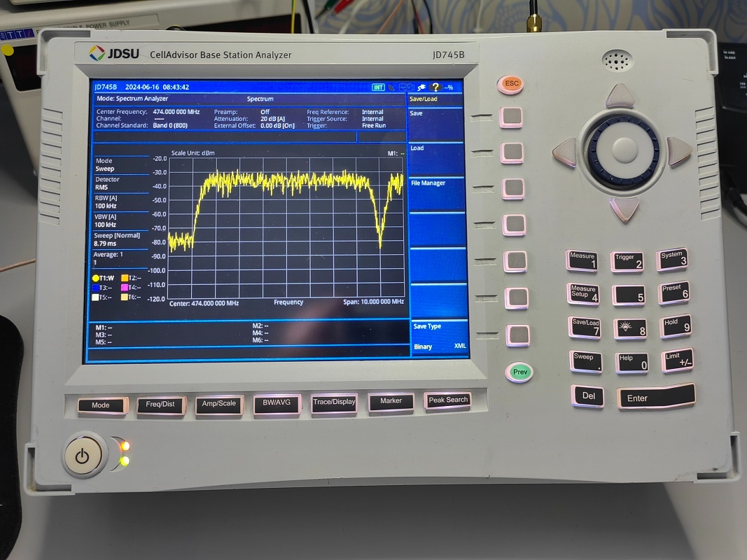Image resolution: width=747 pixels, height=560 pixels.
Task: Click the white T5 trace swatch
Action: click(x=95, y=297)
